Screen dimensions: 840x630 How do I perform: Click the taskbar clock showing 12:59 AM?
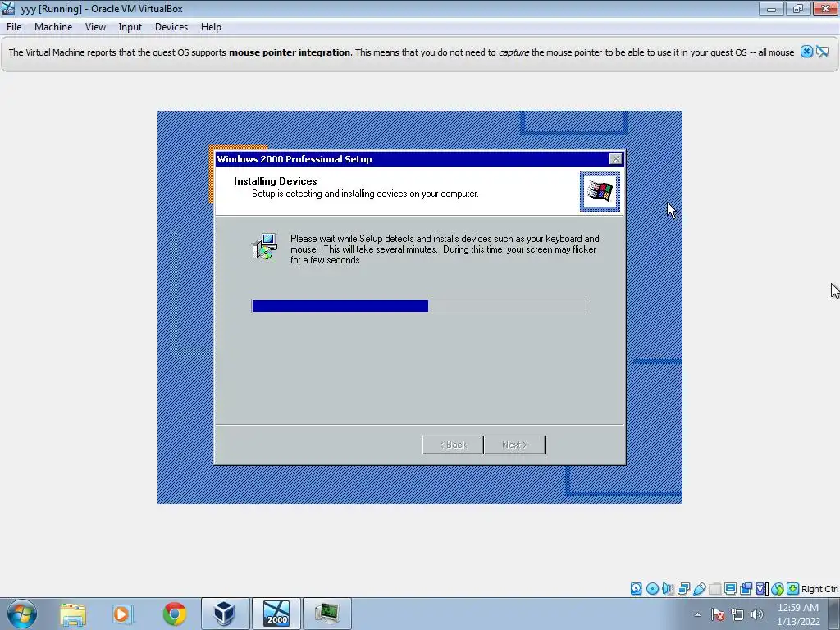click(x=797, y=614)
